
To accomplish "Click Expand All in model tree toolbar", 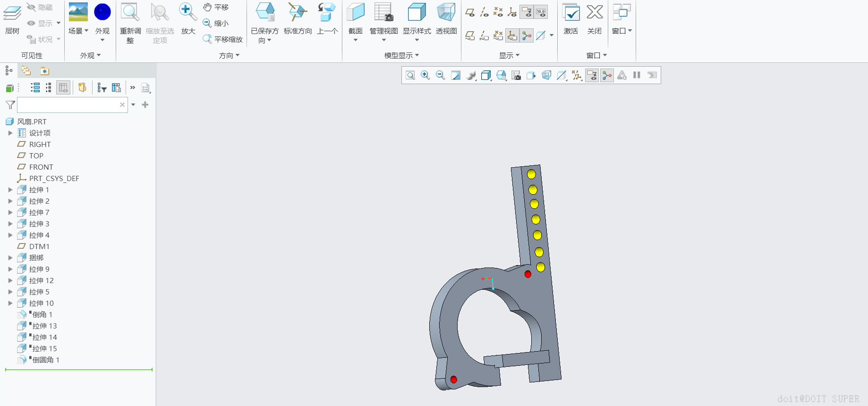I will (35, 87).
